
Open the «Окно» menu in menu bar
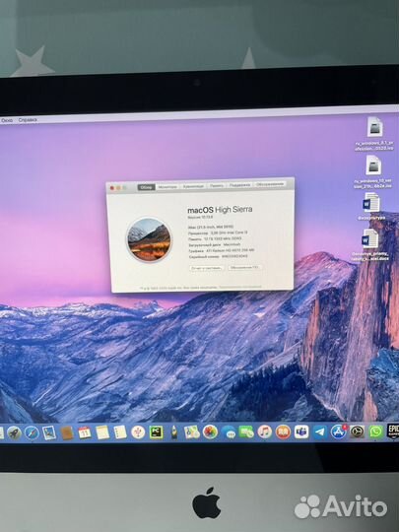(x=7, y=120)
